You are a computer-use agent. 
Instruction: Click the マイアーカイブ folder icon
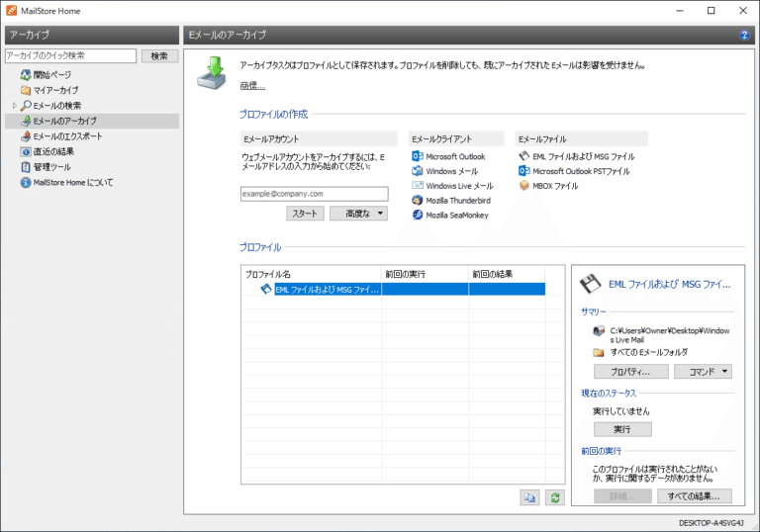(26, 90)
